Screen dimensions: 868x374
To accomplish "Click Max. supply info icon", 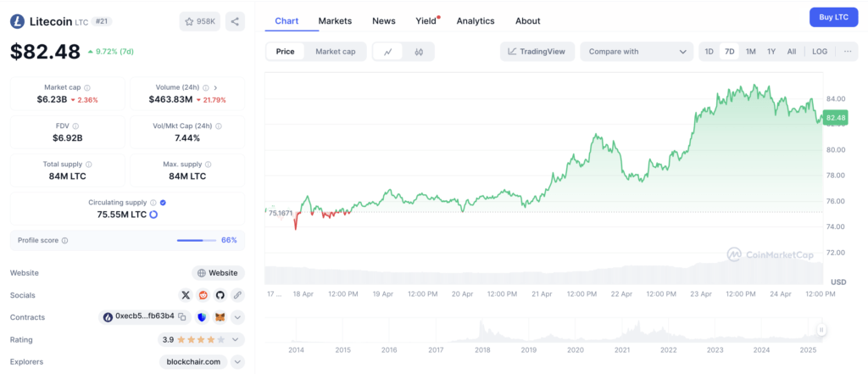I will 209,165.
